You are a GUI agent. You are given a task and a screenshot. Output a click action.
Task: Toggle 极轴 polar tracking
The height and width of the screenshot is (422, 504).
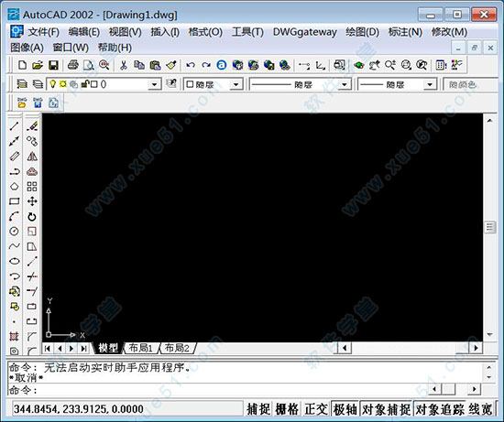pos(345,409)
